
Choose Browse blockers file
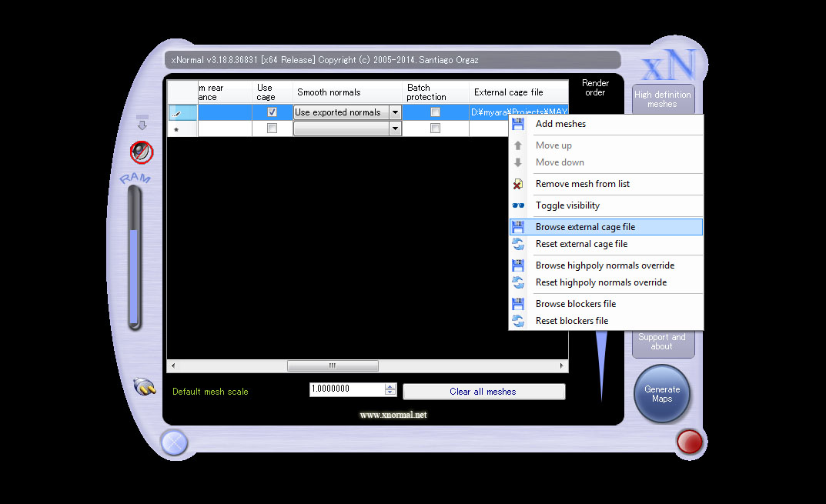(606, 304)
